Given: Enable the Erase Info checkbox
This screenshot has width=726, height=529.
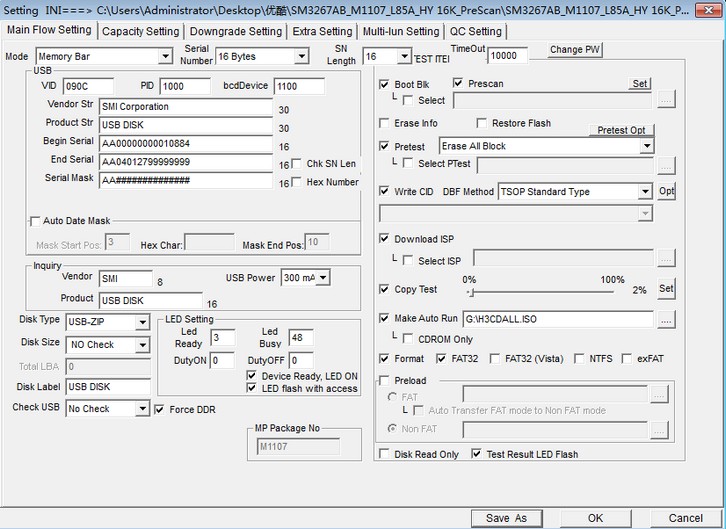Looking at the screenshot, I should pos(385,123).
